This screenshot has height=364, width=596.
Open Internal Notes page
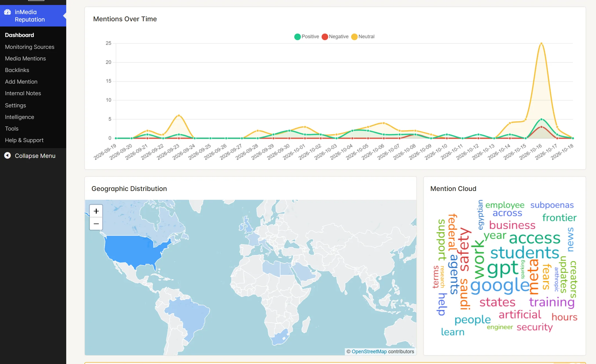(x=23, y=93)
